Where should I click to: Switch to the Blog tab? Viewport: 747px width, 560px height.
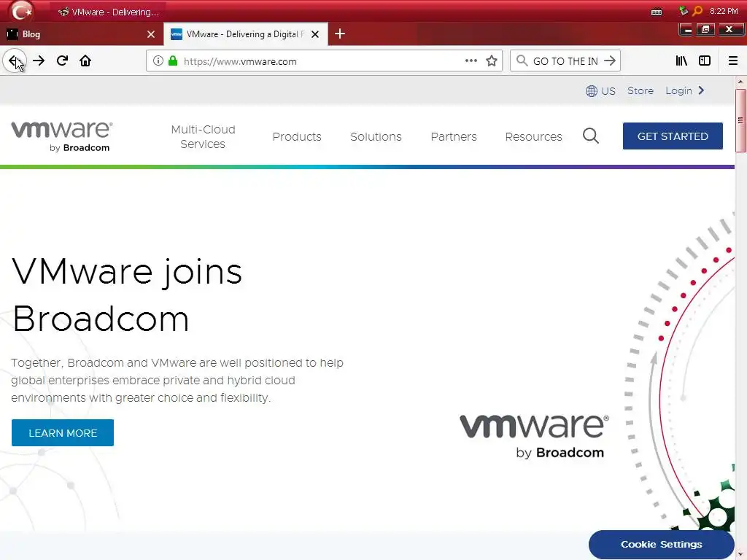[x=81, y=34]
